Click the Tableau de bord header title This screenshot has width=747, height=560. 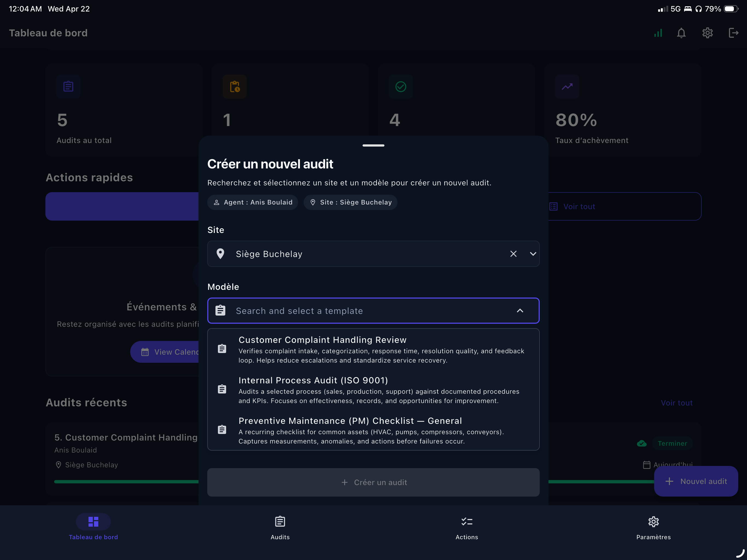(x=48, y=33)
